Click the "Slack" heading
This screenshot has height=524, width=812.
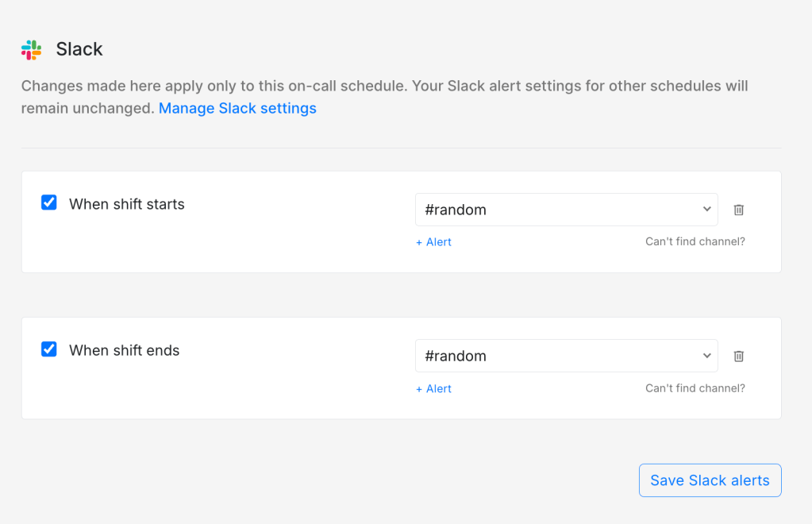pyautogui.click(x=79, y=49)
